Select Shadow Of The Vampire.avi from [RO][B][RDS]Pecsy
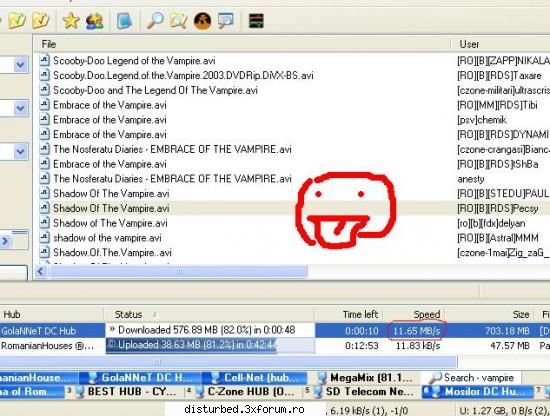 (x=111, y=208)
